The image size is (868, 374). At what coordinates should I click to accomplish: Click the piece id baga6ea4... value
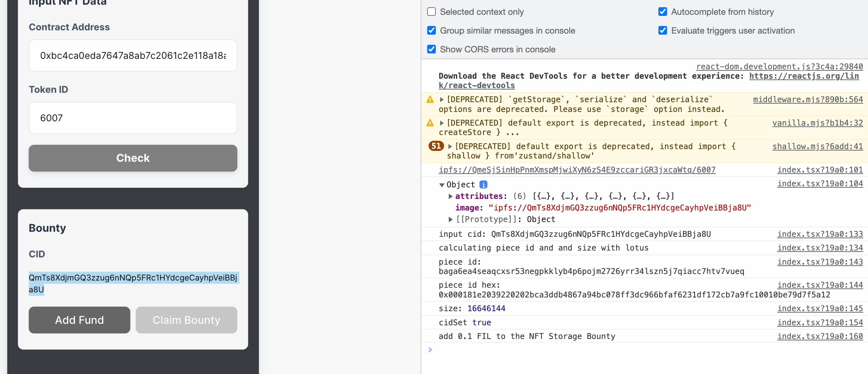pos(591,271)
